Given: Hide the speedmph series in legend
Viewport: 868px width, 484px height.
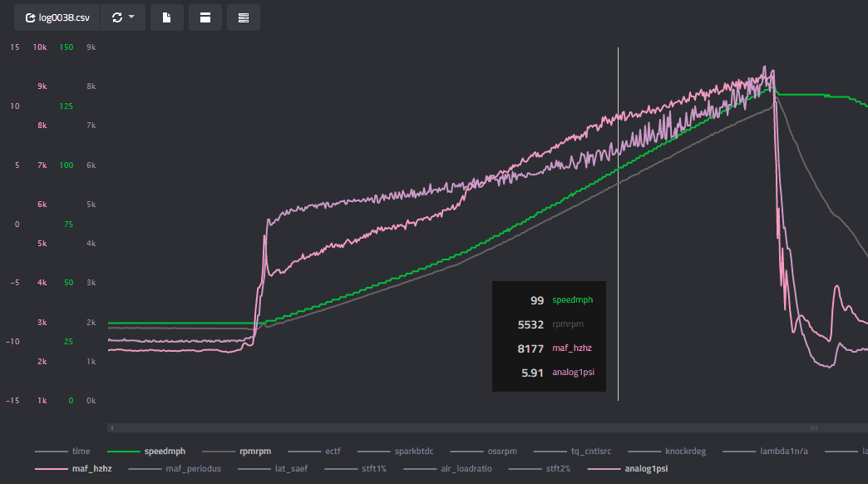Looking at the screenshot, I should click(146, 452).
